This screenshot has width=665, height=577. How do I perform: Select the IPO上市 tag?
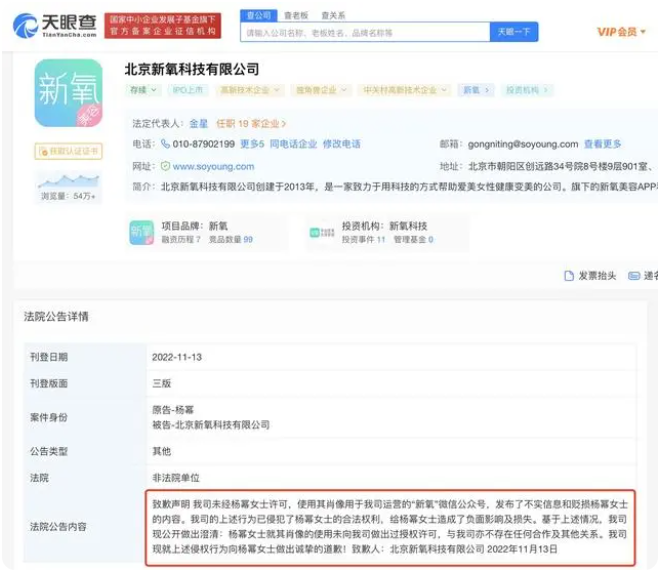pos(188,90)
